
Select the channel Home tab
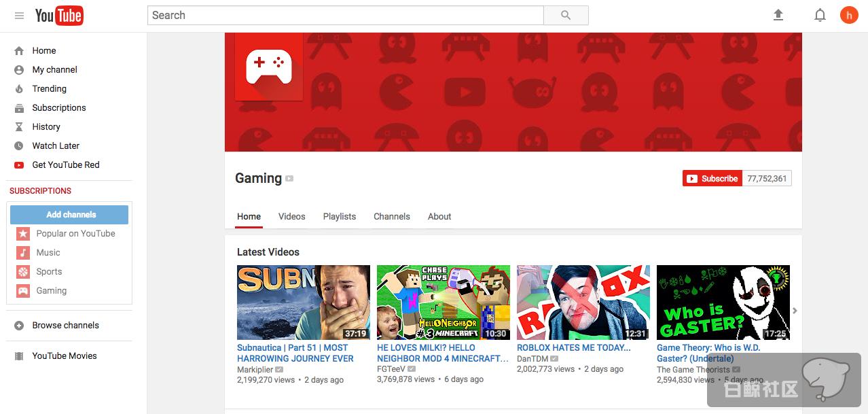[x=249, y=216]
